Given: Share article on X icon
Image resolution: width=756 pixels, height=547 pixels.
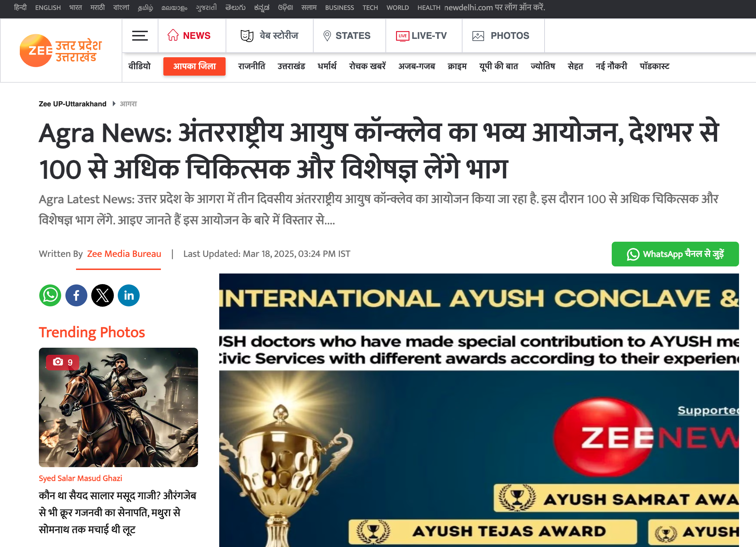Looking at the screenshot, I should [103, 295].
